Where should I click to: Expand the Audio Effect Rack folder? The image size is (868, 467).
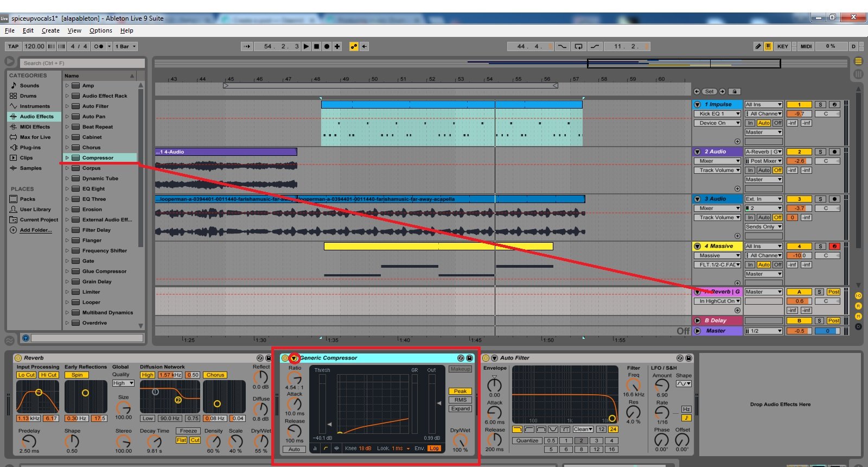click(x=67, y=96)
